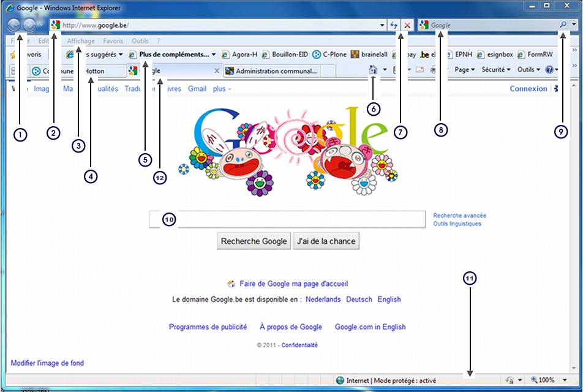Click the Forward navigation arrow button
The width and height of the screenshot is (583, 392).
click(x=29, y=26)
